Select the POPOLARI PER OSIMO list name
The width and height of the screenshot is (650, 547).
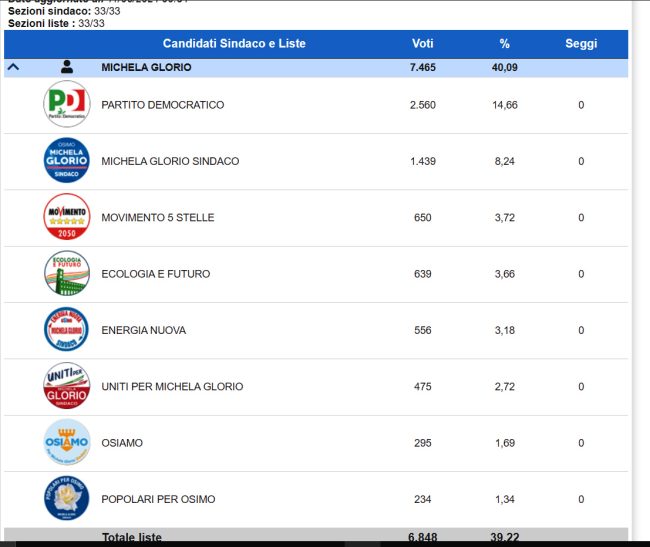pos(158,499)
